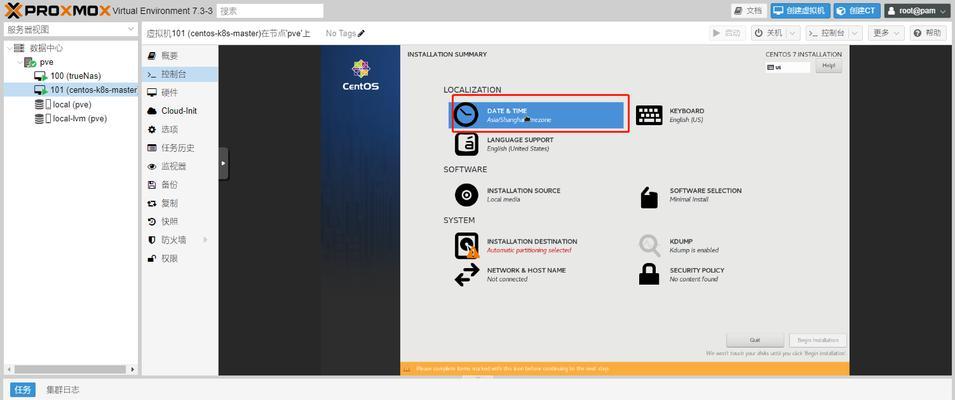
Task: Click the scrollbar right arrow in the tree panel
Action: point(132,369)
